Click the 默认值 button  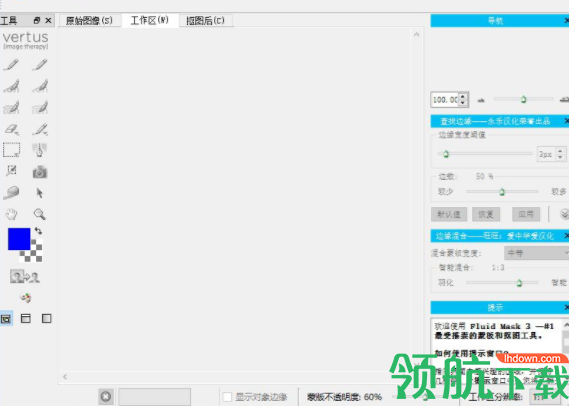point(449,214)
